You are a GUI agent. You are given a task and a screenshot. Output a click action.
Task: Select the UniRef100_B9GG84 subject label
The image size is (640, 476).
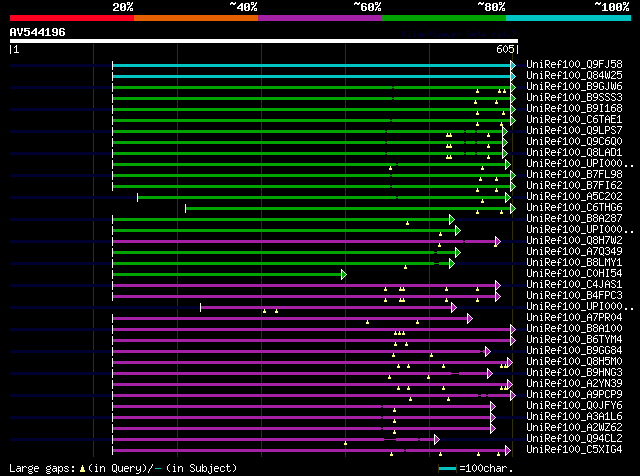[x=574, y=351]
